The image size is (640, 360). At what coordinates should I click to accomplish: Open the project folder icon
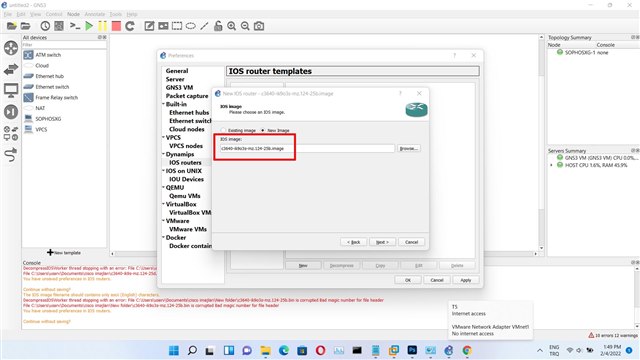[x=25, y=26]
